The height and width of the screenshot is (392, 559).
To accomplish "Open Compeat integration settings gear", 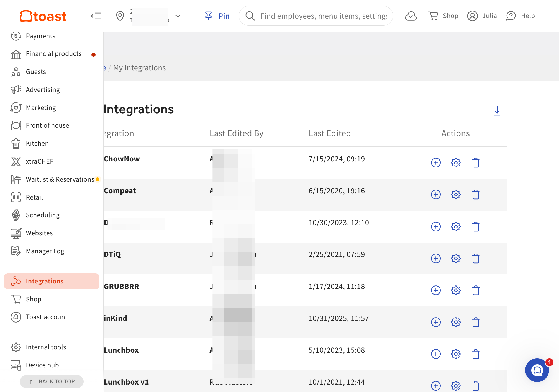I will (456, 195).
